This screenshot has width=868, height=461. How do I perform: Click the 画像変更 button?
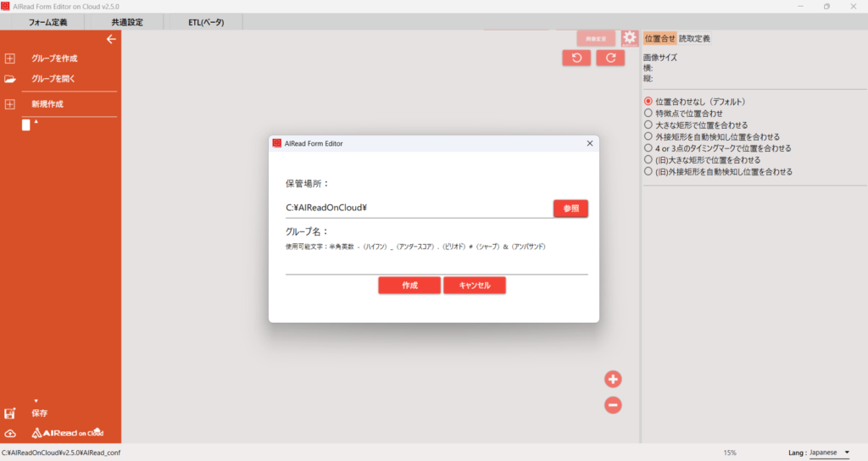(x=596, y=39)
